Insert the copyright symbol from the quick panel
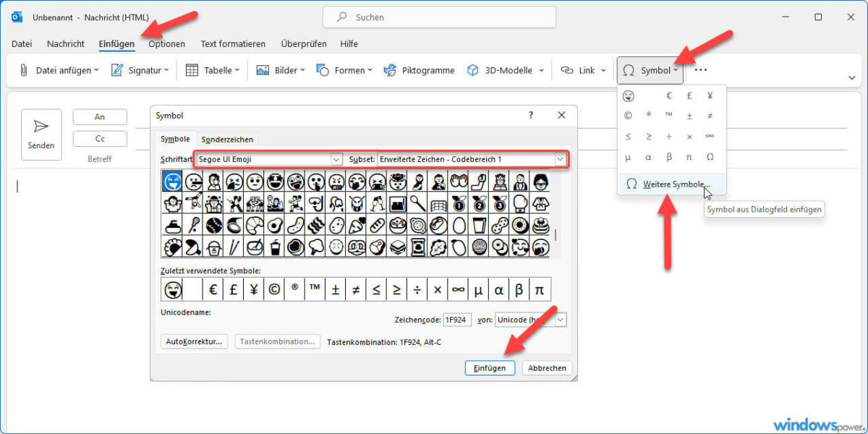Viewport: 868px width, 434px height. coord(628,115)
